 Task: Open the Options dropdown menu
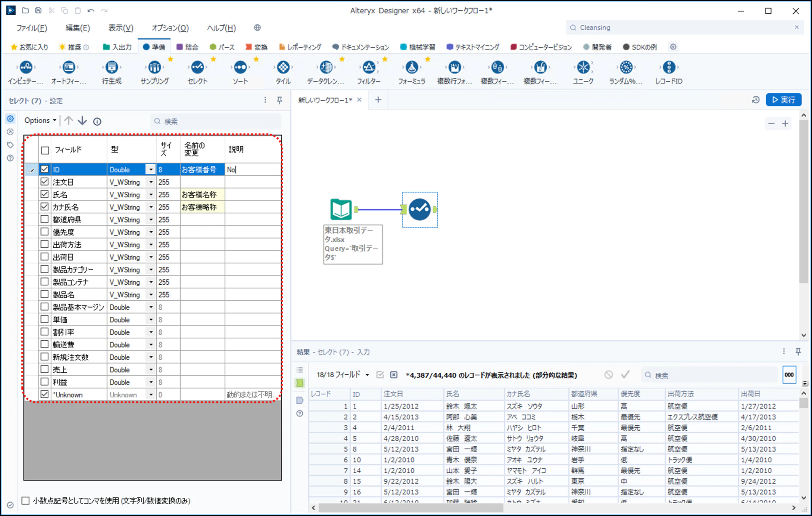click(x=40, y=120)
